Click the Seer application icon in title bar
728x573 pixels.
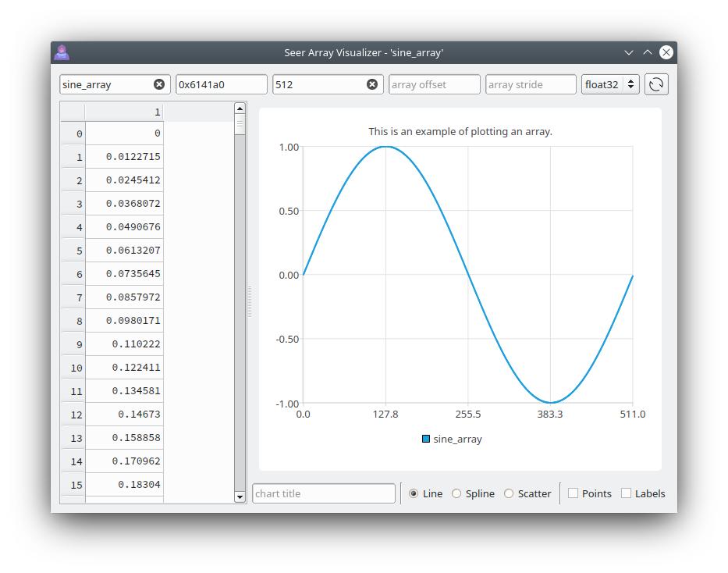pos(62,52)
